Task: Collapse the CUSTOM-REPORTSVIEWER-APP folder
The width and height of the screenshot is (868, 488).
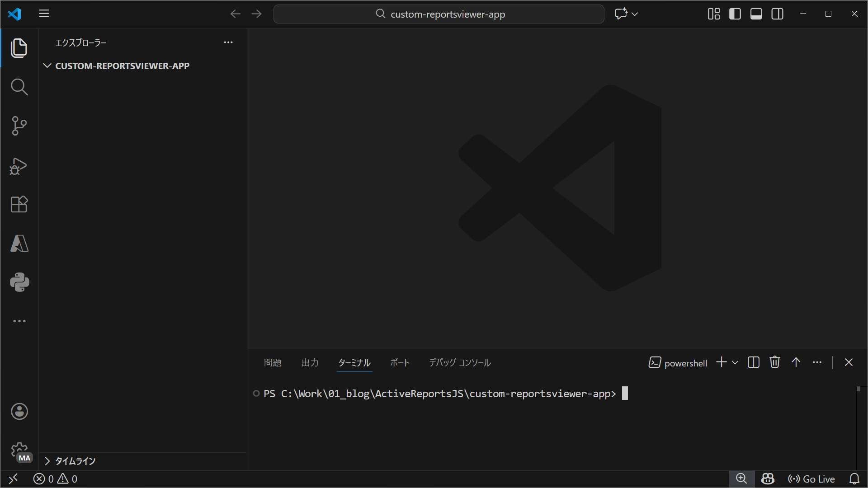Action: pyautogui.click(x=47, y=66)
